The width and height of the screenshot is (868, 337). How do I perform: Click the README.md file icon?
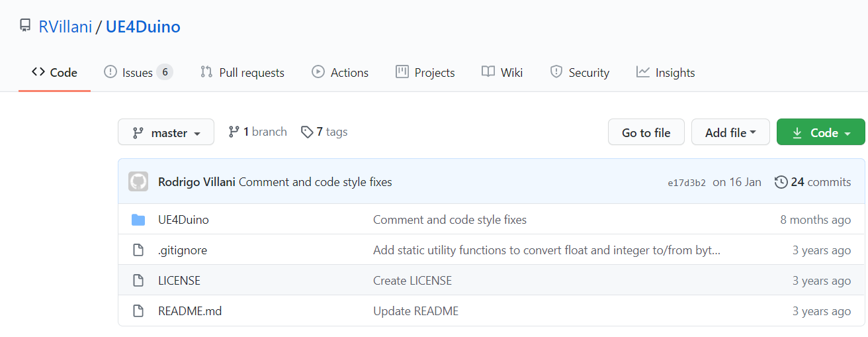click(138, 311)
